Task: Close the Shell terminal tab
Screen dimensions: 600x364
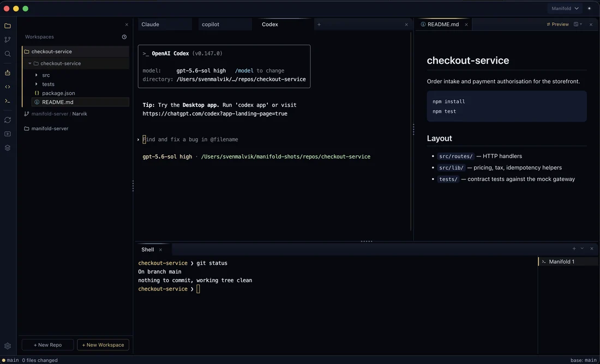Action: coord(160,250)
